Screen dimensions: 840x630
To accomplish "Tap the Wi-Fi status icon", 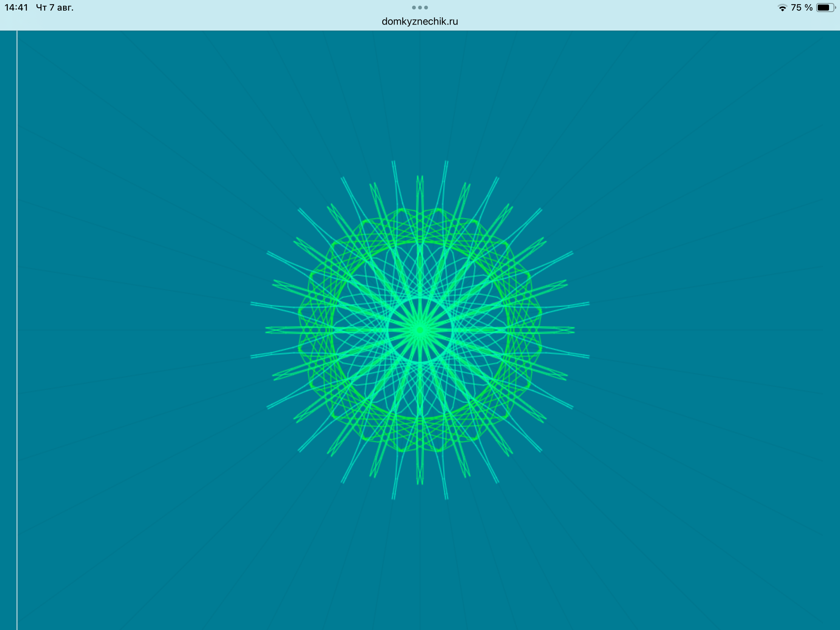I will point(782,8).
